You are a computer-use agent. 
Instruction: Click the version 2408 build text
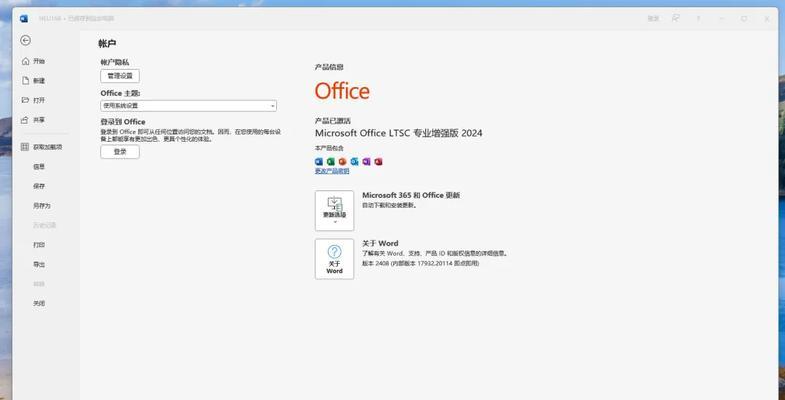click(x=421, y=263)
